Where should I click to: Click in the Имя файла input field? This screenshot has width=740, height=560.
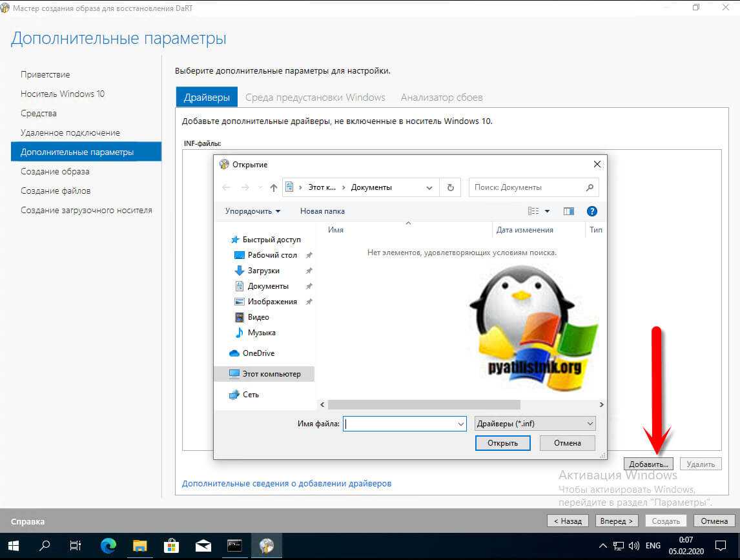pyautogui.click(x=399, y=424)
